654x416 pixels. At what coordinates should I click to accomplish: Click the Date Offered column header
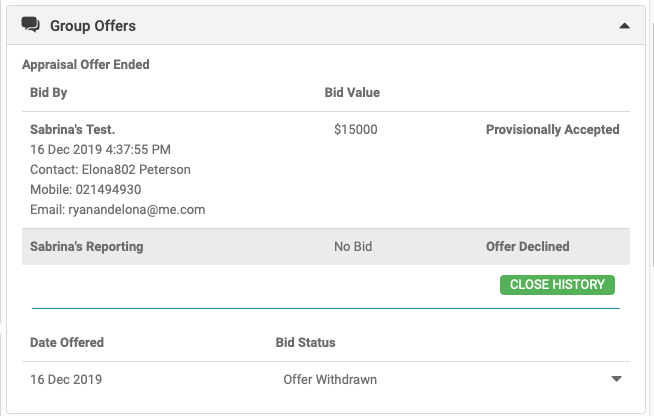tap(67, 342)
